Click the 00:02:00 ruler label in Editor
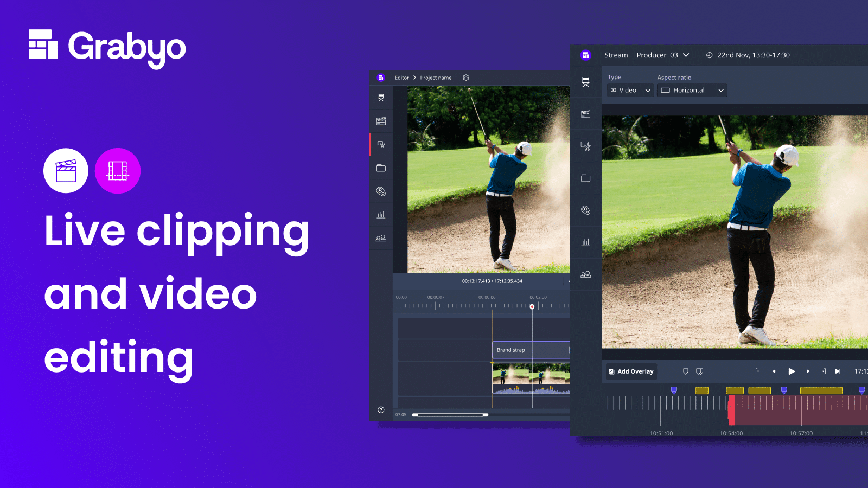The height and width of the screenshot is (488, 868). pos(538,297)
